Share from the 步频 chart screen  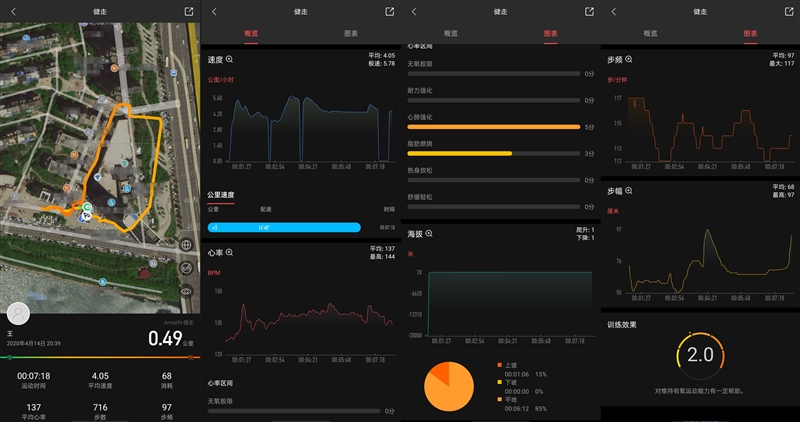pyautogui.click(x=789, y=11)
